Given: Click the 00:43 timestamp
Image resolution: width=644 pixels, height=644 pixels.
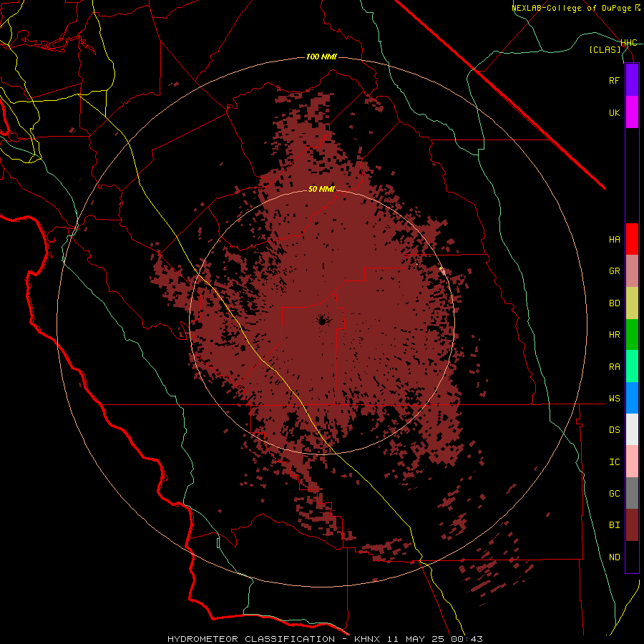Looking at the screenshot, I should click(468, 639).
